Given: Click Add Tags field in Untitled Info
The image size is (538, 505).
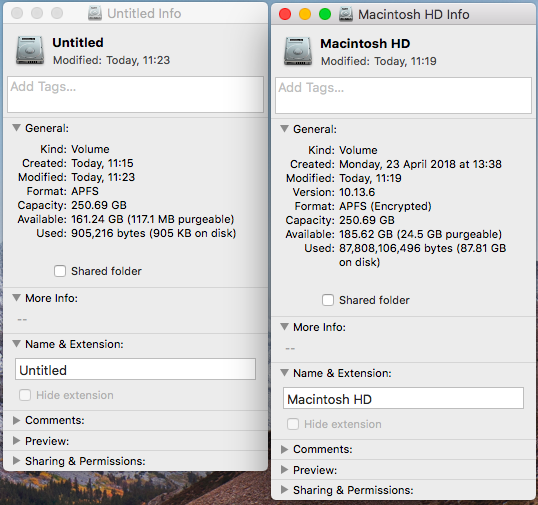Looking at the screenshot, I should point(136,94).
